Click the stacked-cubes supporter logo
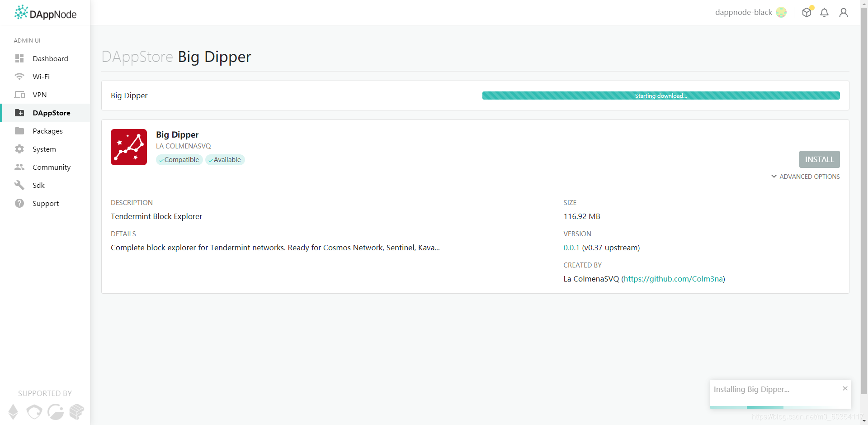The width and height of the screenshot is (868, 425). point(77,411)
